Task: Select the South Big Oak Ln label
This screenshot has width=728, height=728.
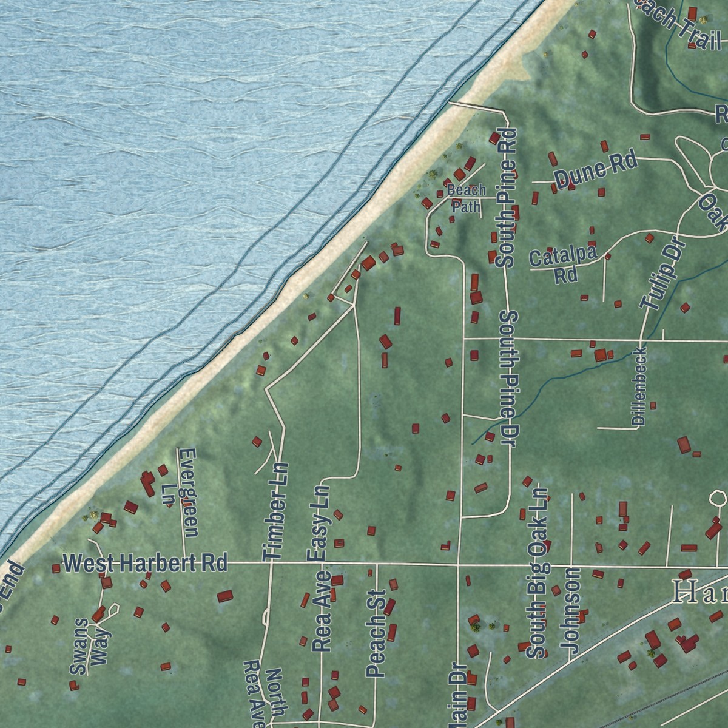Action: pyautogui.click(x=538, y=571)
